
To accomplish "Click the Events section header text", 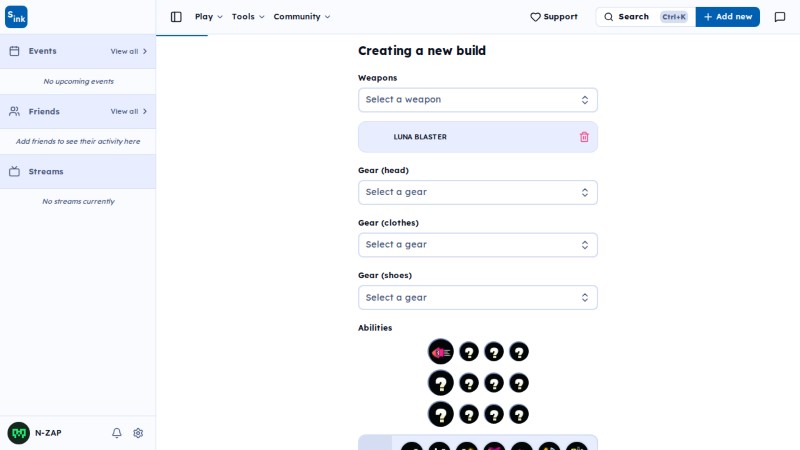I will [x=42, y=51].
